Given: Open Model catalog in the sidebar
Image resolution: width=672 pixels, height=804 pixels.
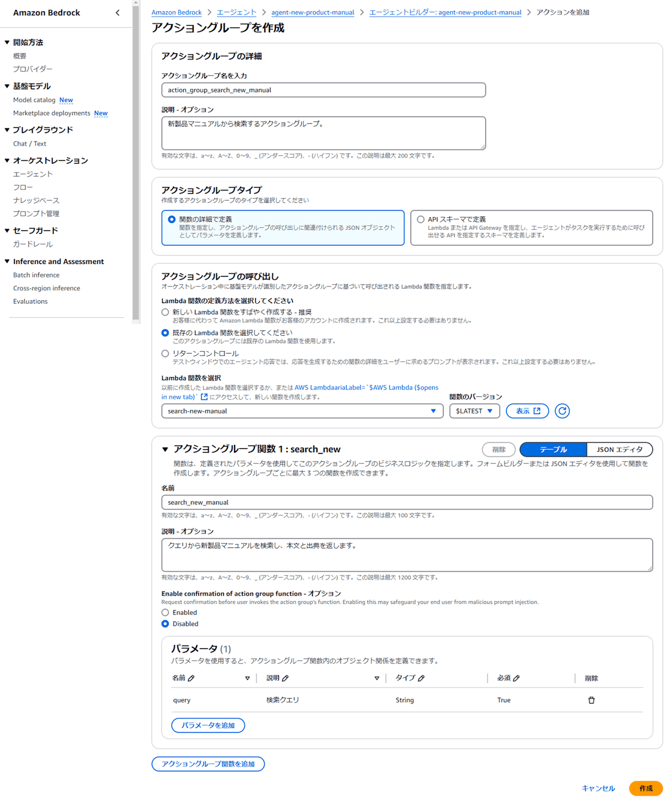Looking at the screenshot, I should (34, 100).
